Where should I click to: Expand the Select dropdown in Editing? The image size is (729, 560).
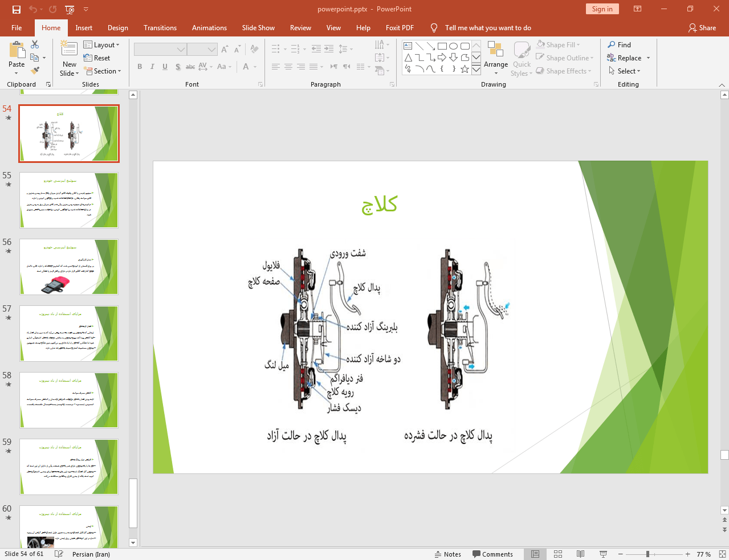click(625, 71)
